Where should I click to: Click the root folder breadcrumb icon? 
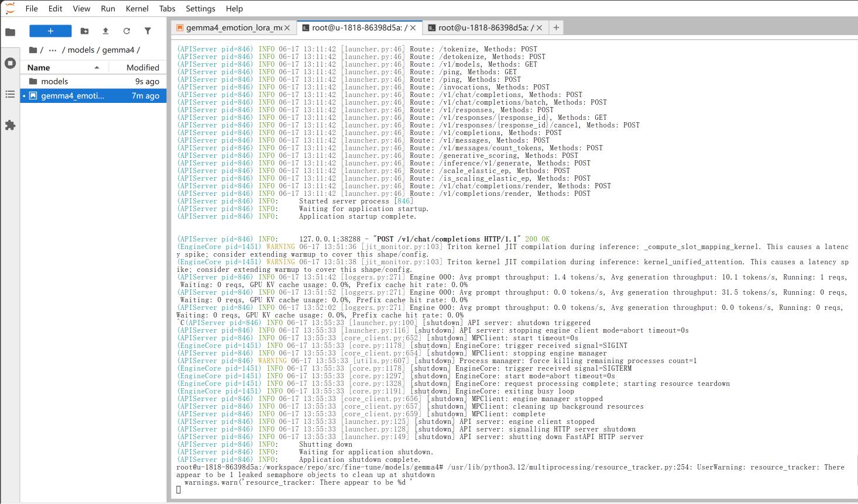point(33,50)
